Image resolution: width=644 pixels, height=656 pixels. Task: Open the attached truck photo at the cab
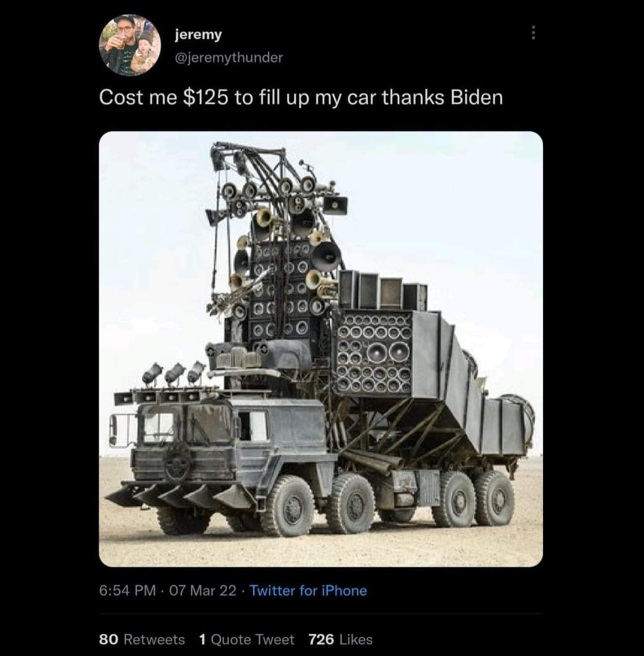click(x=204, y=437)
